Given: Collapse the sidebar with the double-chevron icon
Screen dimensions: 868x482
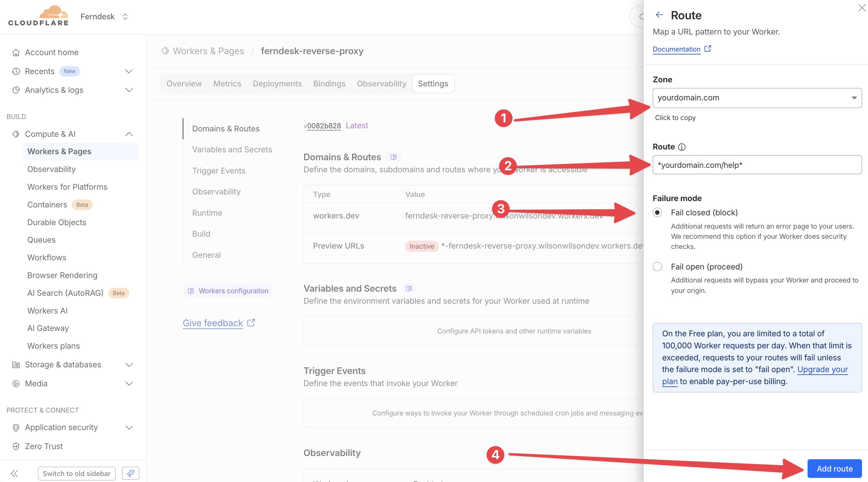Looking at the screenshot, I should click(15, 473).
